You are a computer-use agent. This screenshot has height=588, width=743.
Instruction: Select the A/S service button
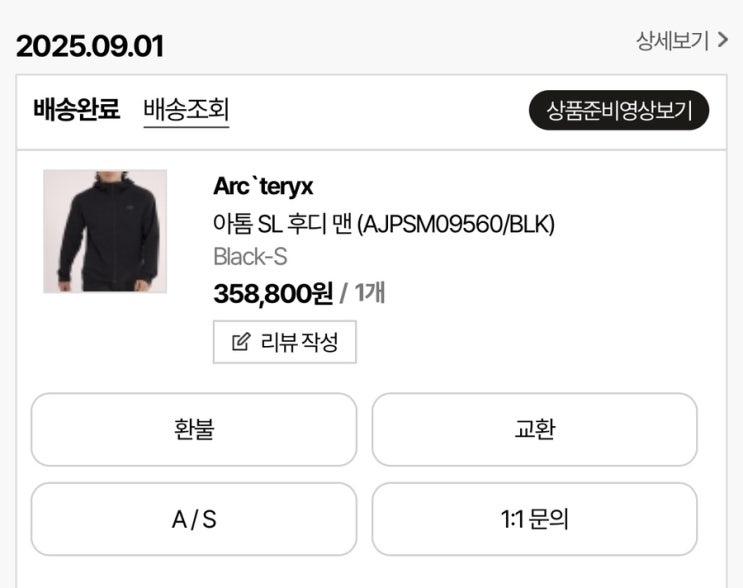[193, 519]
